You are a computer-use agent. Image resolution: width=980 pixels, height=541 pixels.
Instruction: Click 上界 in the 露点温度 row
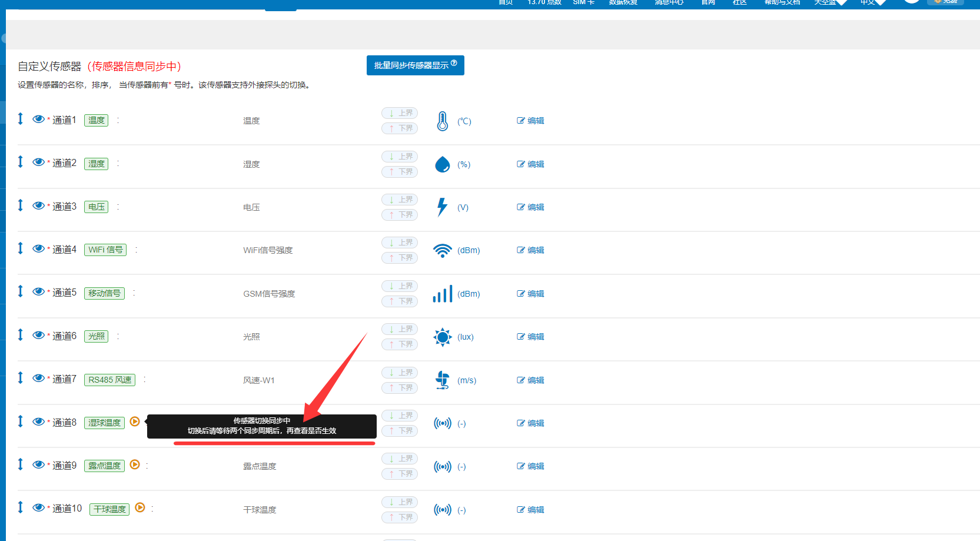(x=400, y=459)
